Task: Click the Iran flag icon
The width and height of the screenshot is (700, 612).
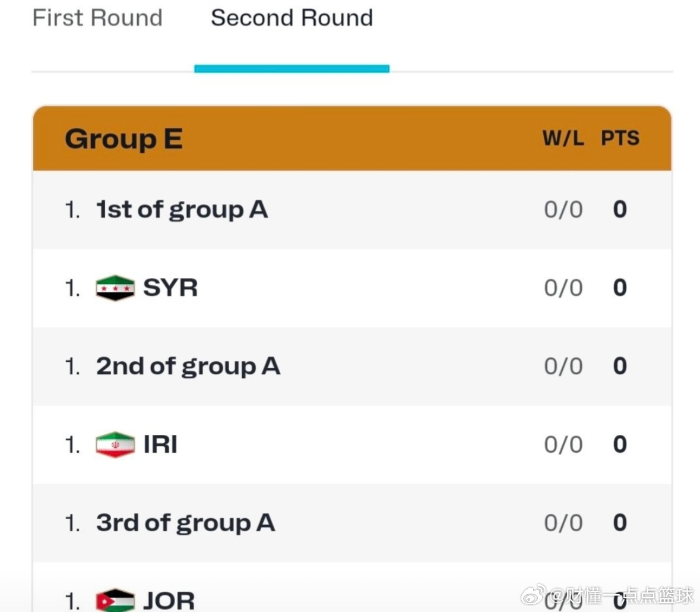Action: click(115, 444)
